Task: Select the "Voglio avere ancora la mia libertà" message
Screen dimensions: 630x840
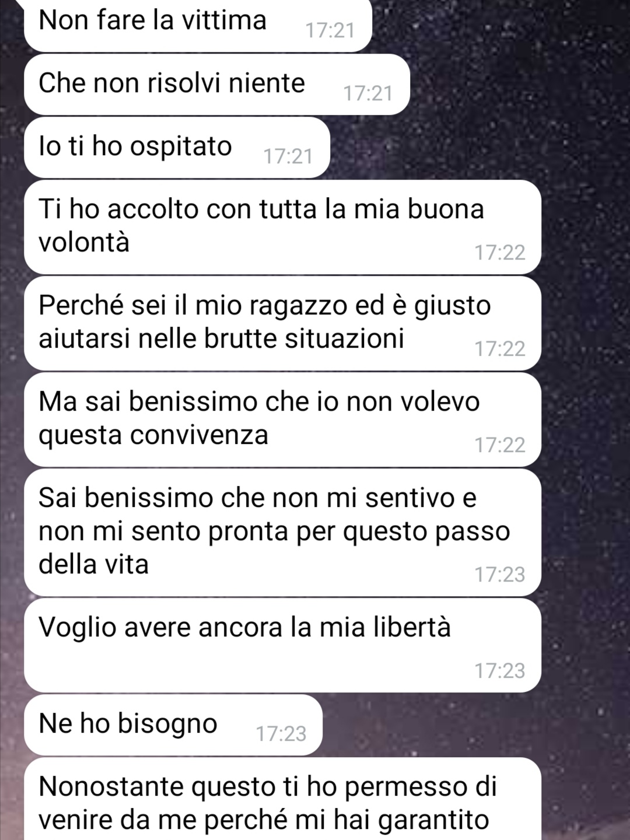Action: 282,645
